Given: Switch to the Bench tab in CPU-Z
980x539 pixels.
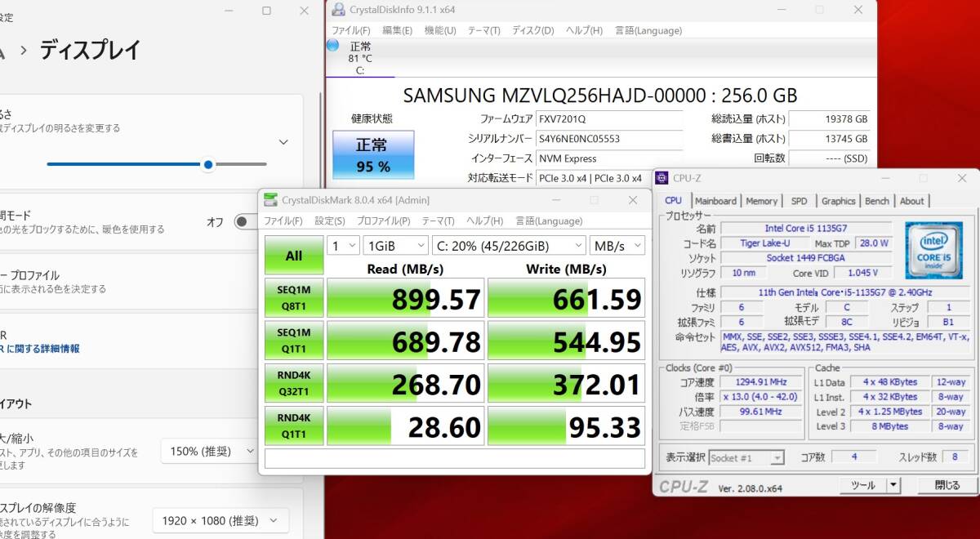Looking at the screenshot, I should pyautogui.click(x=877, y=201).
